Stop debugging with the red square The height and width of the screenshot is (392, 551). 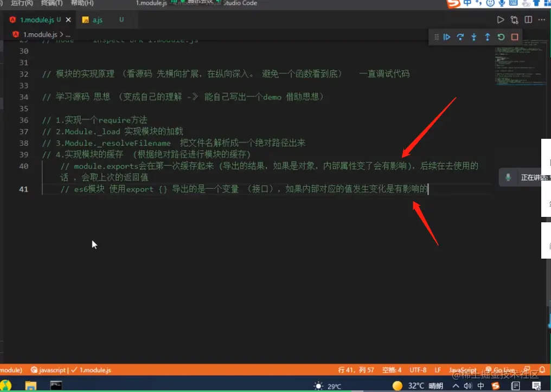[515, 37]
